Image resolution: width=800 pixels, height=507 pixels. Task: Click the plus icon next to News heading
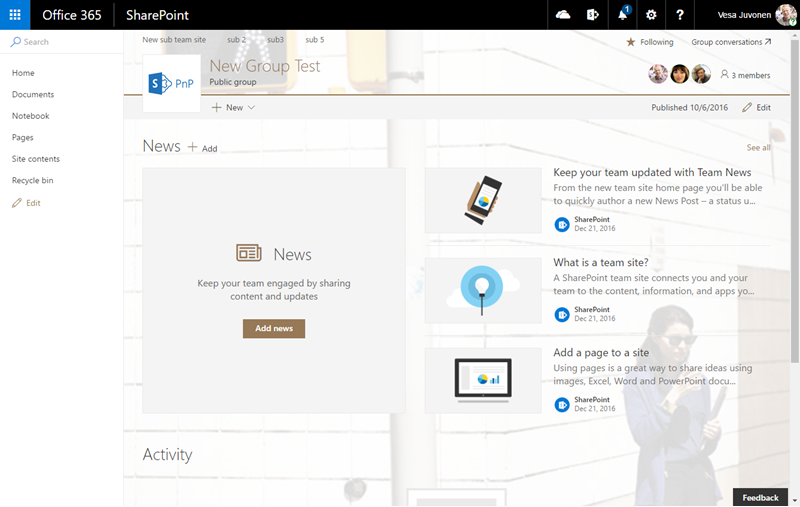tap(192, 147)
